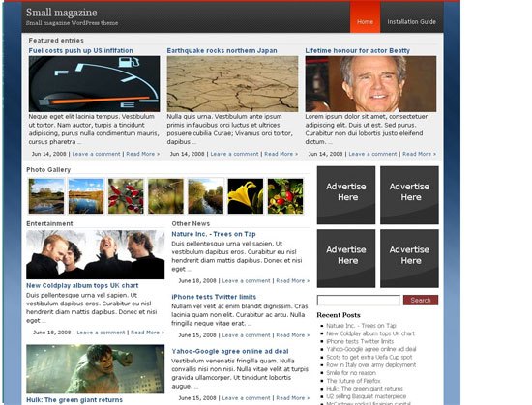532x405 pixels.
Task: Click the Featured entries section heading
Action: pos(56,41)
